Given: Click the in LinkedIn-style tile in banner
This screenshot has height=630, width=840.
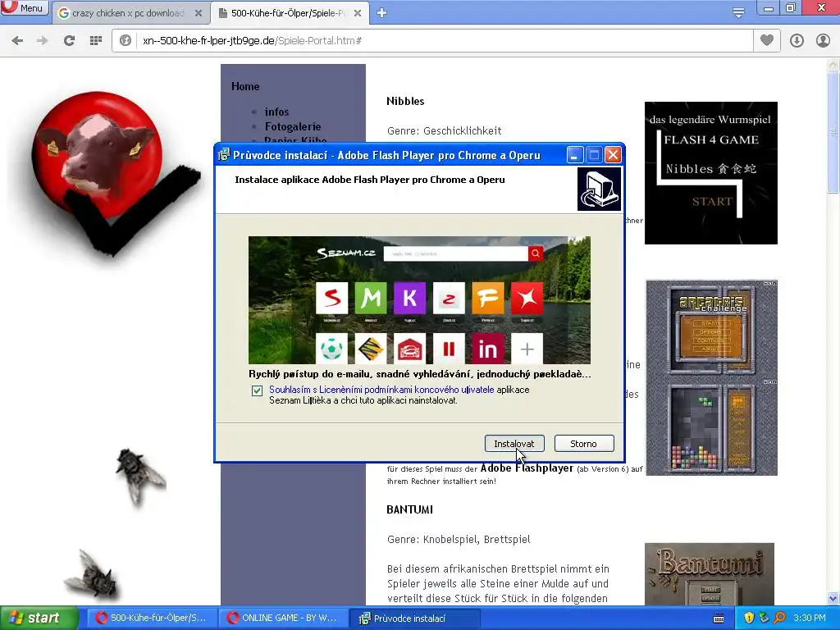Looking at the screenshot, I should pos(488,348).
